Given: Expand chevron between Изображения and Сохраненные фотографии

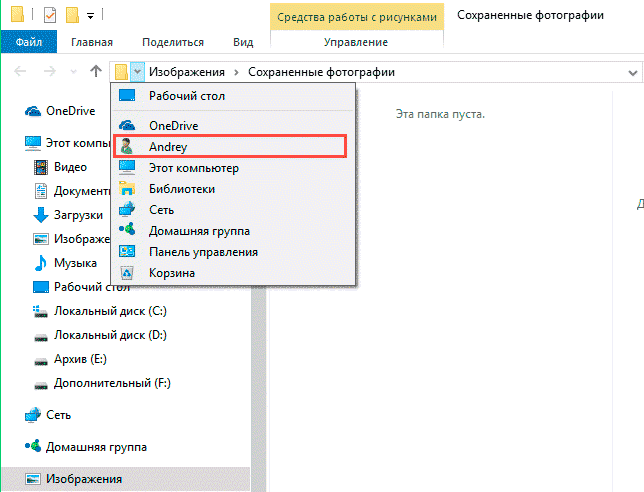Looking at the screenshot, I should [237, 73].
